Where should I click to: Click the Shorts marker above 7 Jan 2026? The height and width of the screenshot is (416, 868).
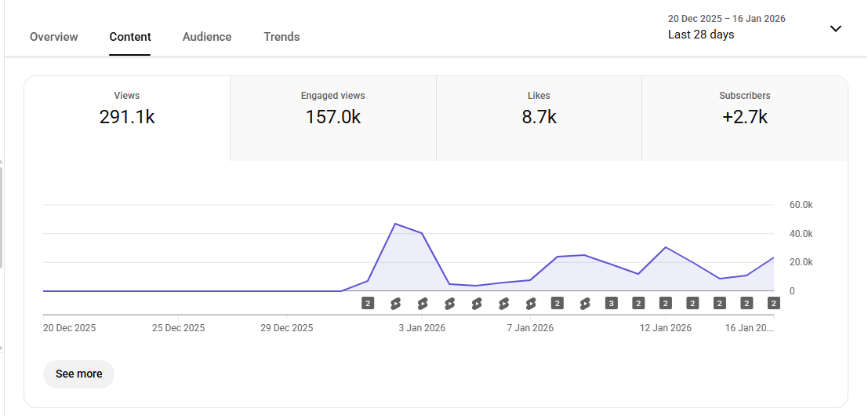(530, 303)
